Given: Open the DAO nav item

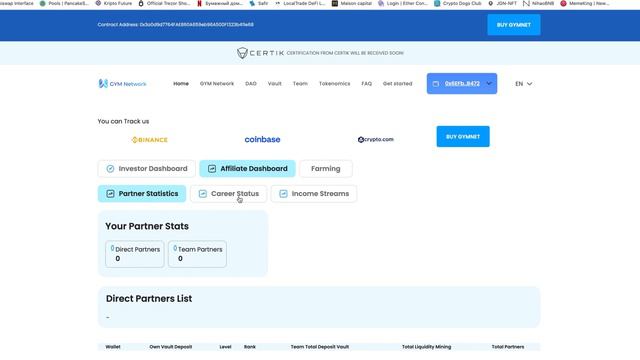Looking at the screenshot, I should [251, 84].
